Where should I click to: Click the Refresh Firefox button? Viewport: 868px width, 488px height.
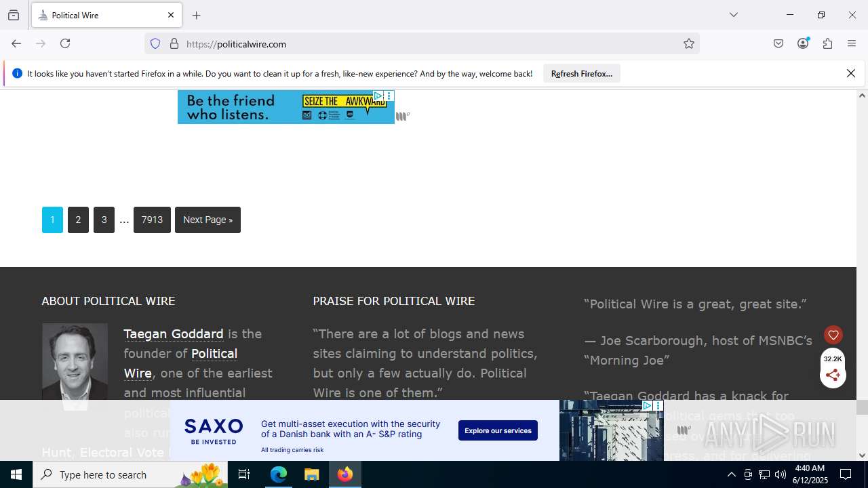click(582, 73)
